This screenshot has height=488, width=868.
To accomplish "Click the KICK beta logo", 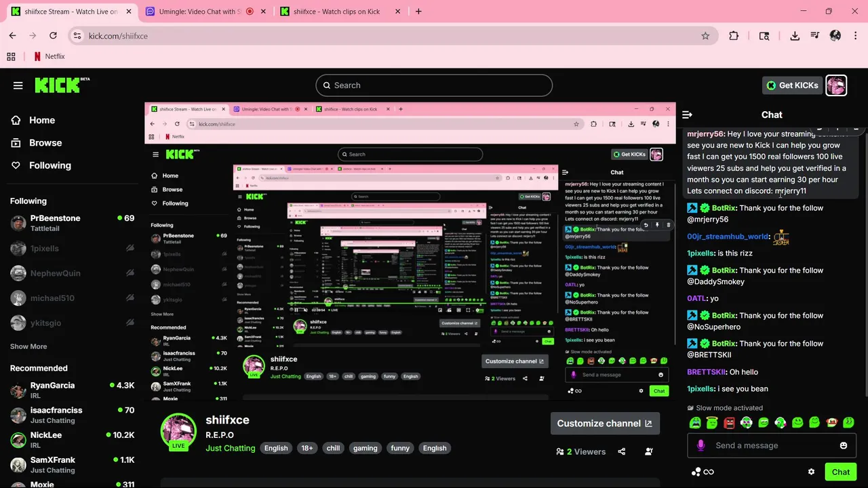I will pyautogui.click(x=62, y=85).
